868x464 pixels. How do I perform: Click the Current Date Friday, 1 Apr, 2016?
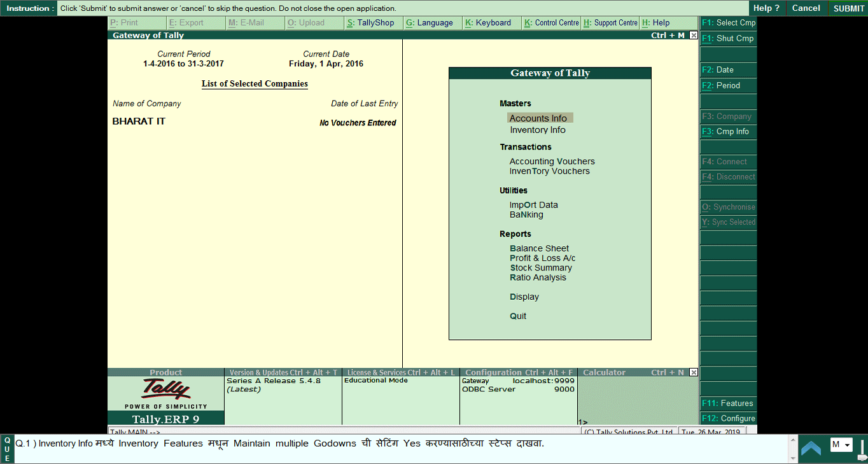pyautogui.click(x=326, y=64)
